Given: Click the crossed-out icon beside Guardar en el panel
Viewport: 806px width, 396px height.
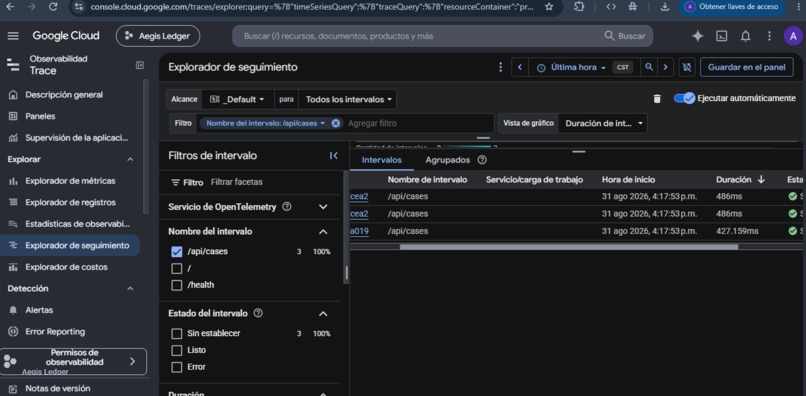Looking at the screenshot, I should coord(687,67).
